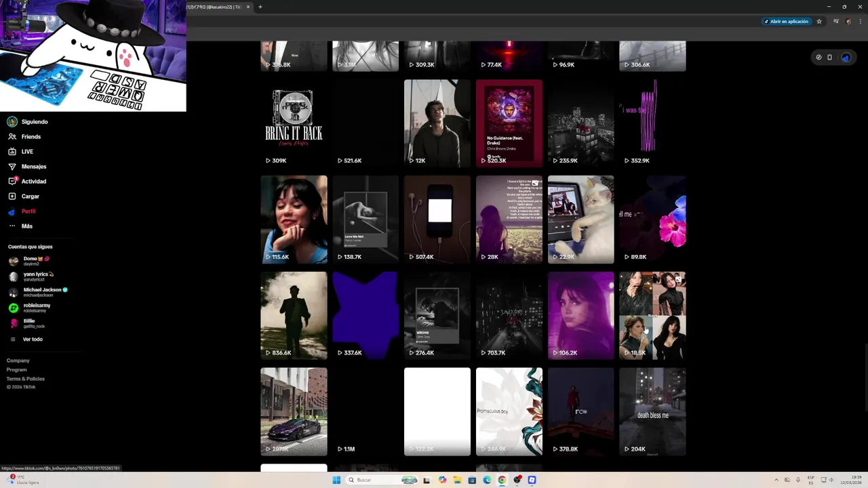Viewport: 868px width, 488px height.
Task: Click the Windows Start button
Action: tap(336, 480)
